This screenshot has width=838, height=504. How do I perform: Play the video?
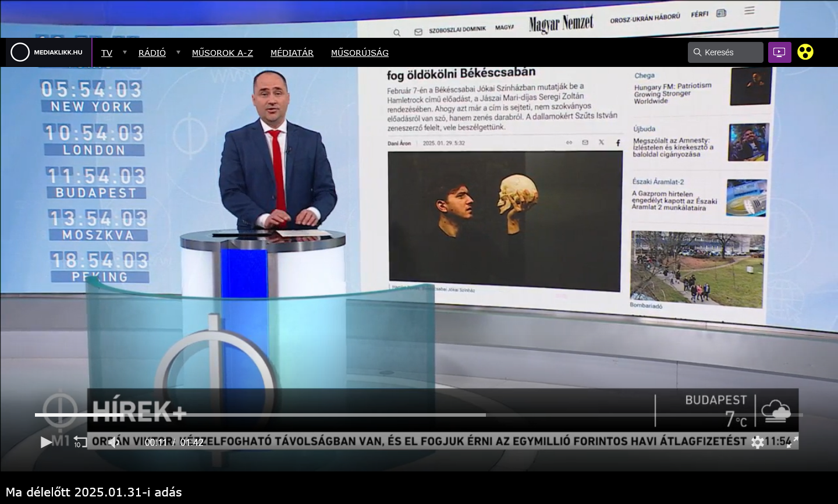[46, 442]
